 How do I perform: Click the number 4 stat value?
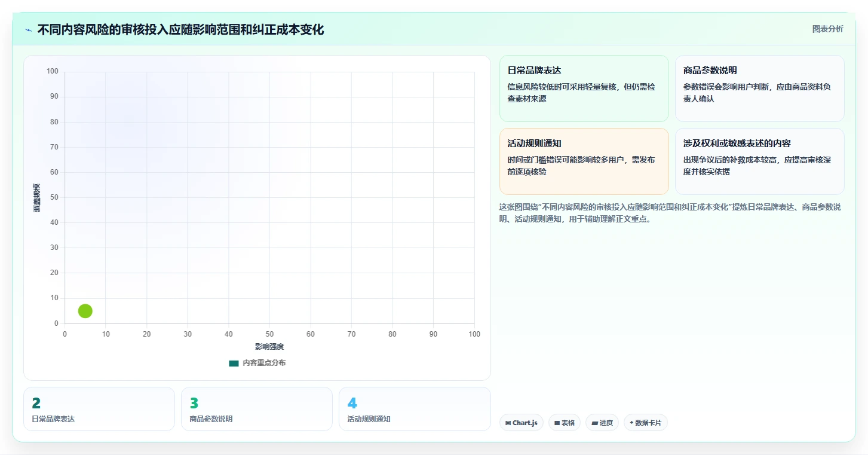(352, 404)
